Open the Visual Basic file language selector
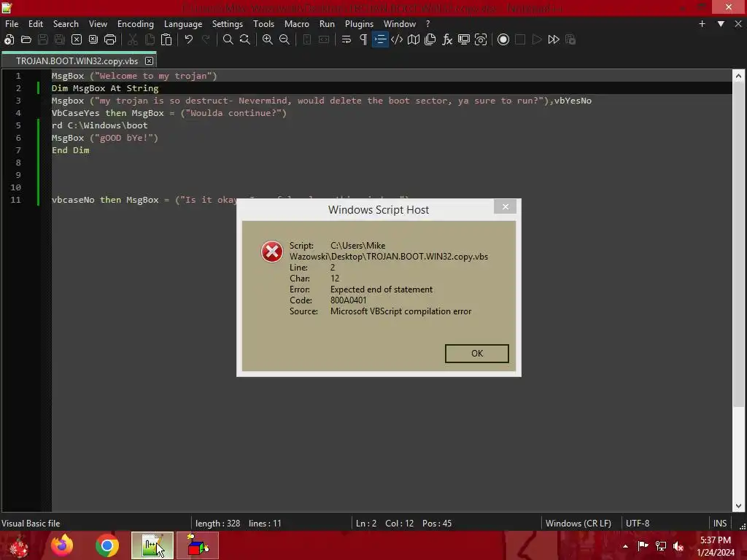The height and width of the screenshot is (560, 747). click(31, 524)
